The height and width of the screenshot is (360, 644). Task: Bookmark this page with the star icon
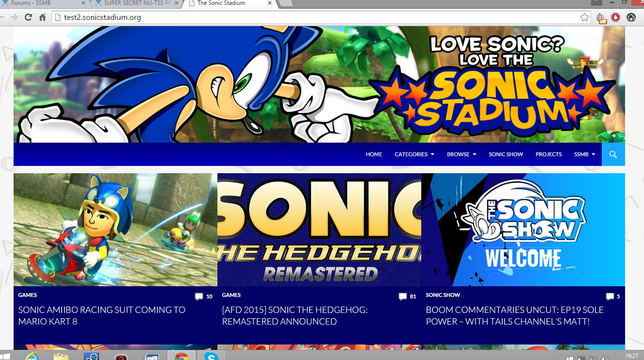coord(584,17)
